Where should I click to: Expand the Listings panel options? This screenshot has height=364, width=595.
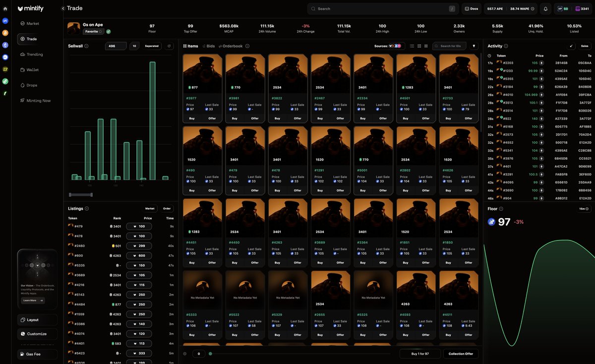[x=87, y=209]
